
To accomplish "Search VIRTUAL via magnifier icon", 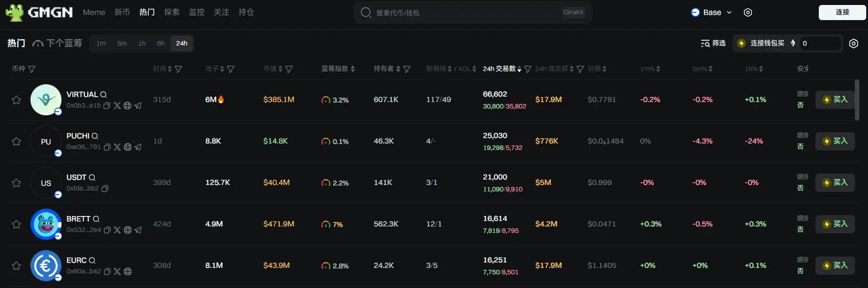I will 103,94.
